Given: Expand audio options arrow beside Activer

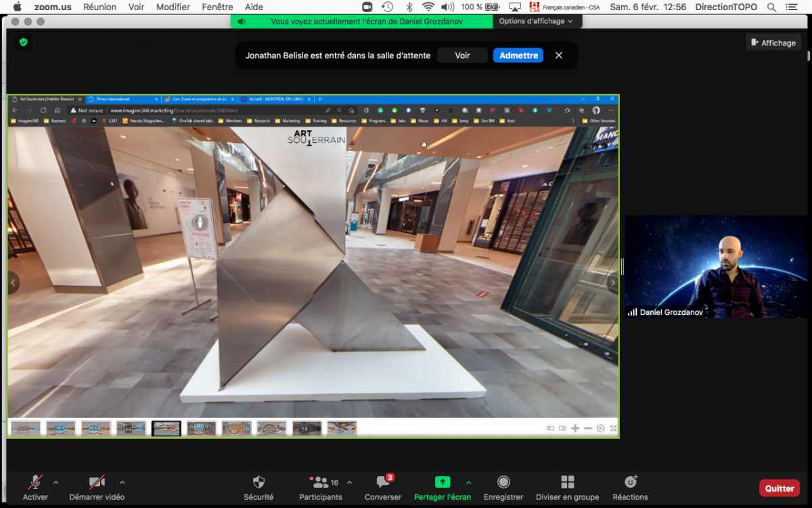Looking at the screenshot, I should [x=55, y=482].
